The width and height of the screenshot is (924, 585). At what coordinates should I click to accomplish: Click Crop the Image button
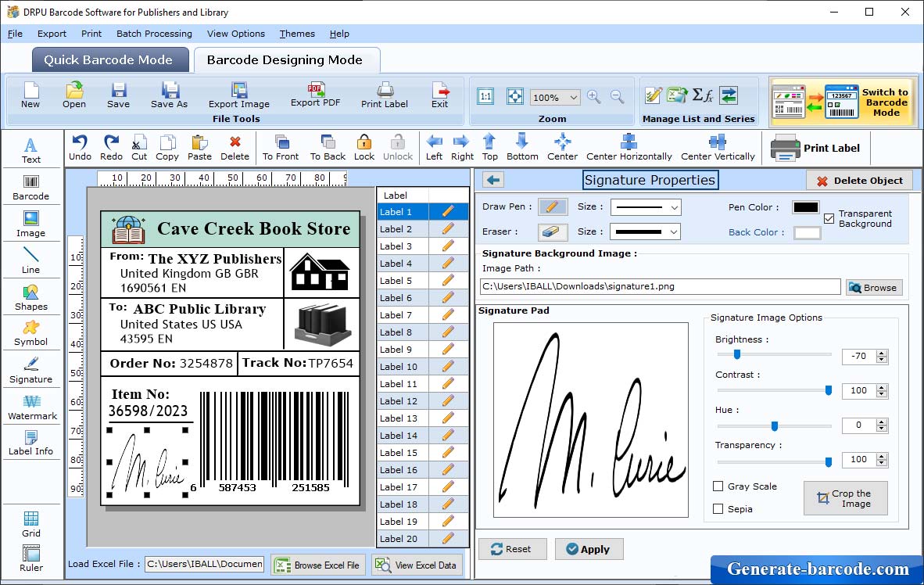(846, 498)
